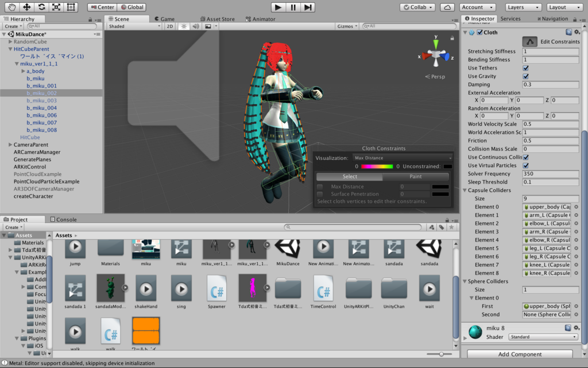Open Cloth component help book icon
Image resolution: width=588 pixels, height=368 pixels.
click(568, 32)
